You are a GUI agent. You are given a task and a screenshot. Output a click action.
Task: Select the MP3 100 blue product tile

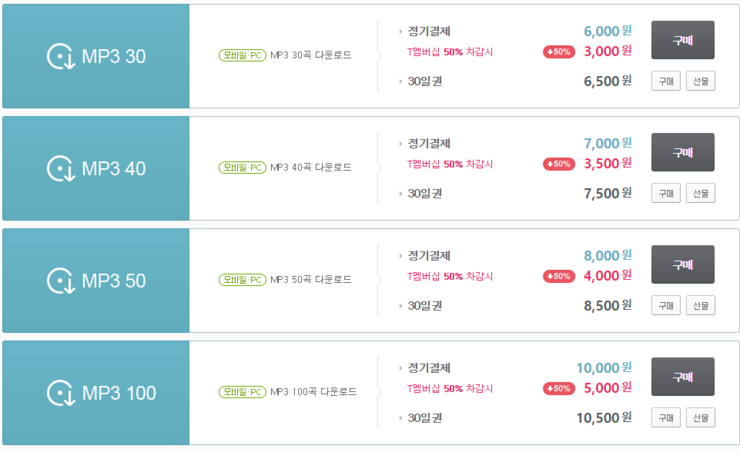96,393
